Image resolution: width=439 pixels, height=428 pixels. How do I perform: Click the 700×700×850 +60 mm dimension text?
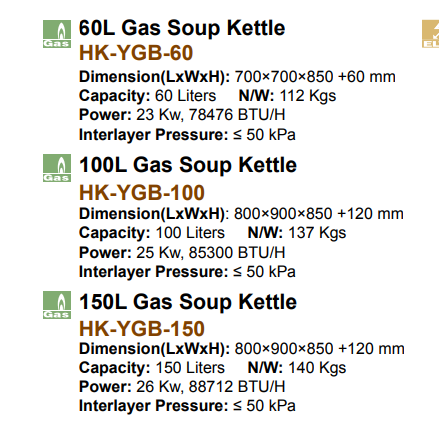pyautogui.click(x=315, y=77)
